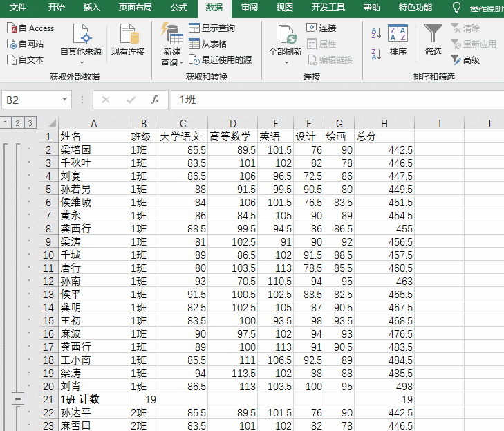The height and width of the screenshot is (431, 504).
Task: Open the Name Box dropdown arrow
Action: click(x=64, y=100)
